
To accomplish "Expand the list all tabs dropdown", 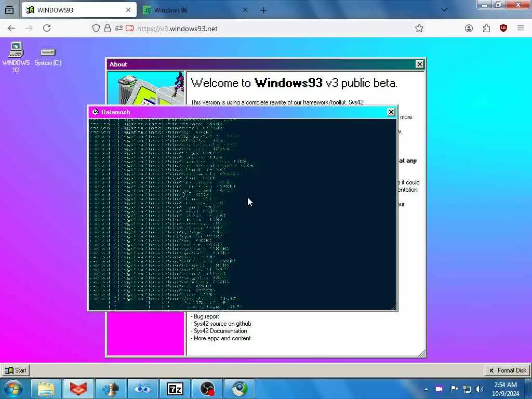I will [x=444, y=10].
